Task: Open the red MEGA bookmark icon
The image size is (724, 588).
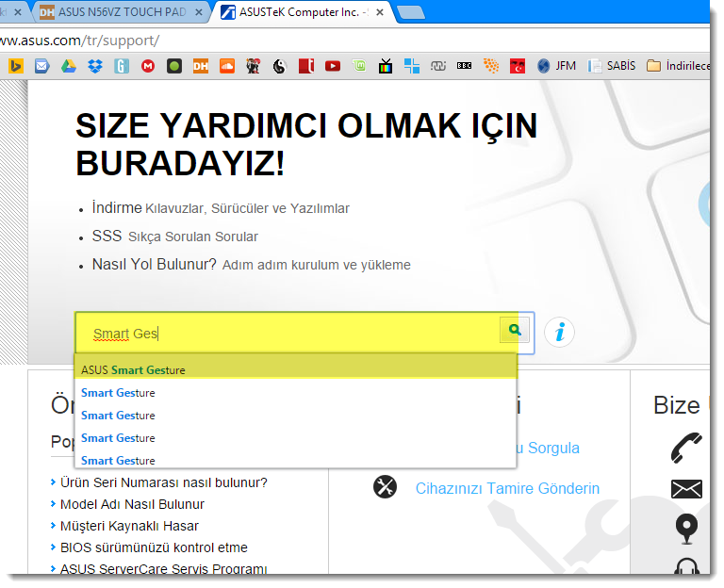Action: tap(148, 67)
